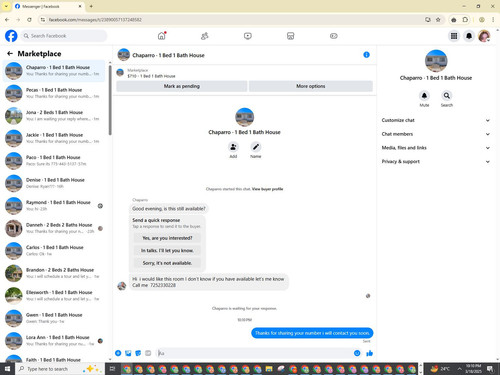The width and height of the screenshot is (500, 375).
Task: Click the Mark as pending button
Action: tap(182, 86)
